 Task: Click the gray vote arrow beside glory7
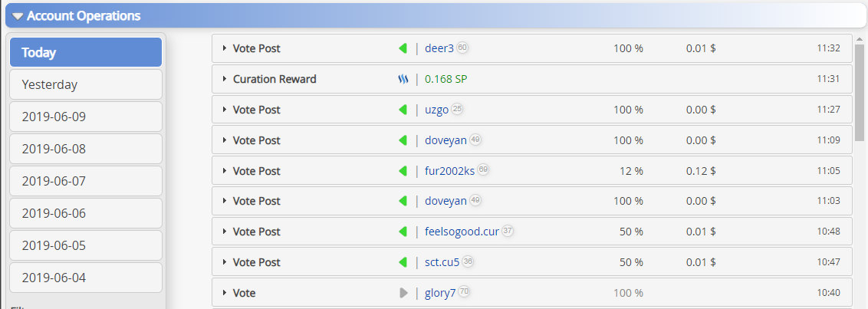pyautogui.click(x=403, y=292)
